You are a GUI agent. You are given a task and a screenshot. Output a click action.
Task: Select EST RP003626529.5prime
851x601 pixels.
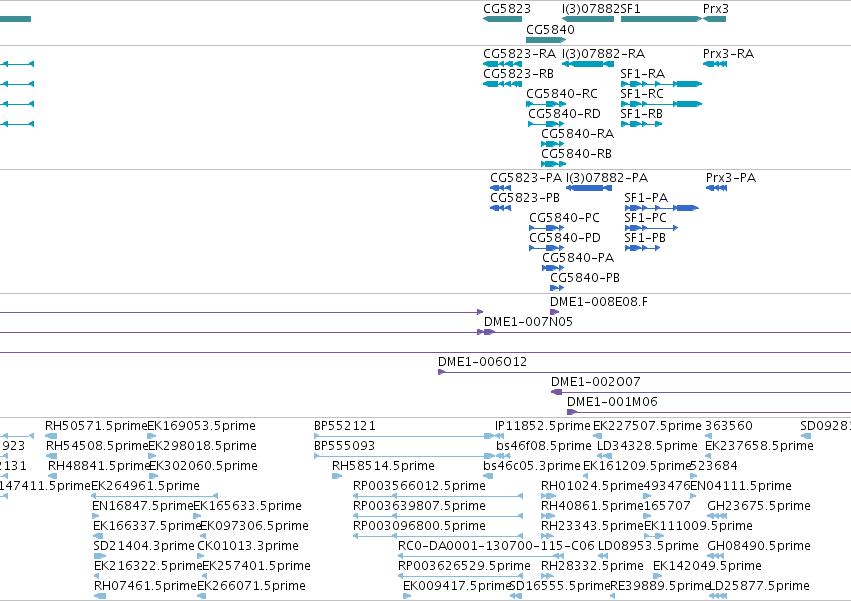[464, 566]
